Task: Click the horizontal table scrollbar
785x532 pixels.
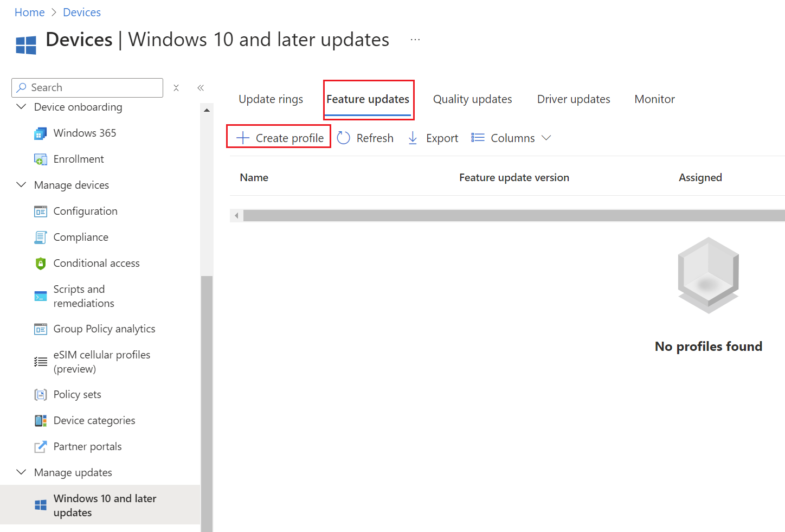Action: pos(510,216)
